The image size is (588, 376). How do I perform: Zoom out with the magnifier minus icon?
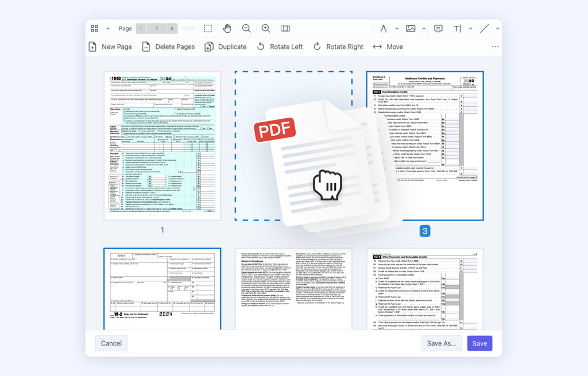(x=246, y=29)
